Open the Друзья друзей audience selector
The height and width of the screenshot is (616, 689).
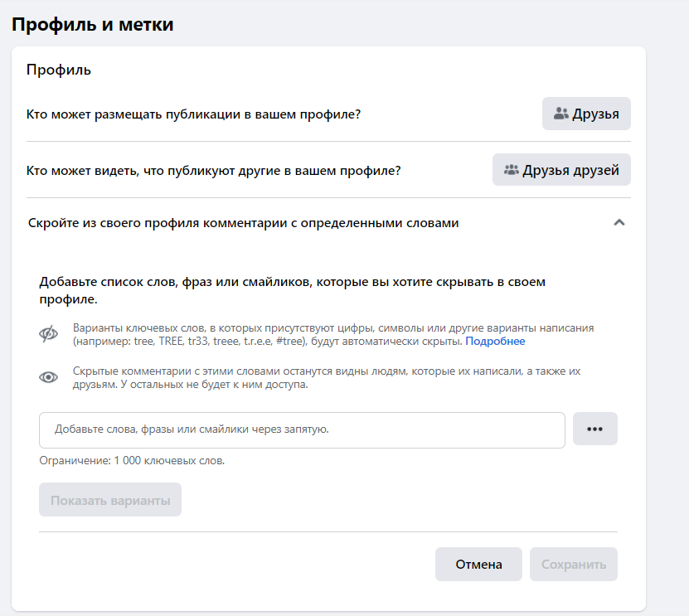[561, 170]
